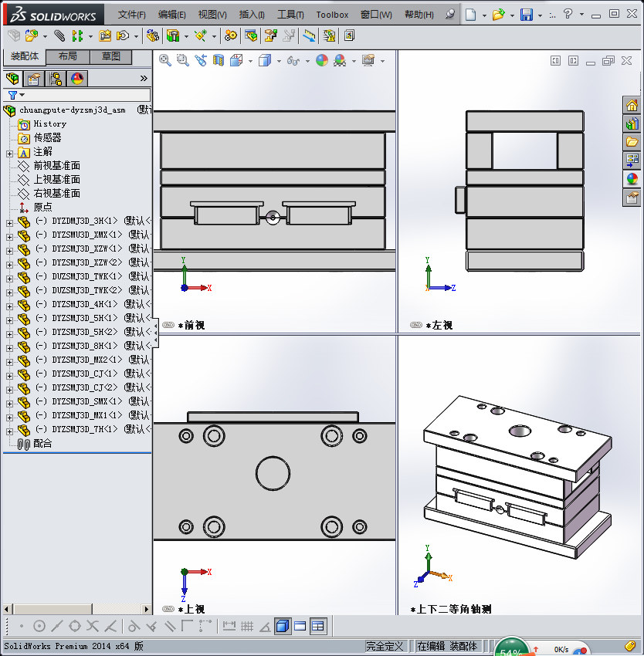Click the View Orientation icon

236,61
